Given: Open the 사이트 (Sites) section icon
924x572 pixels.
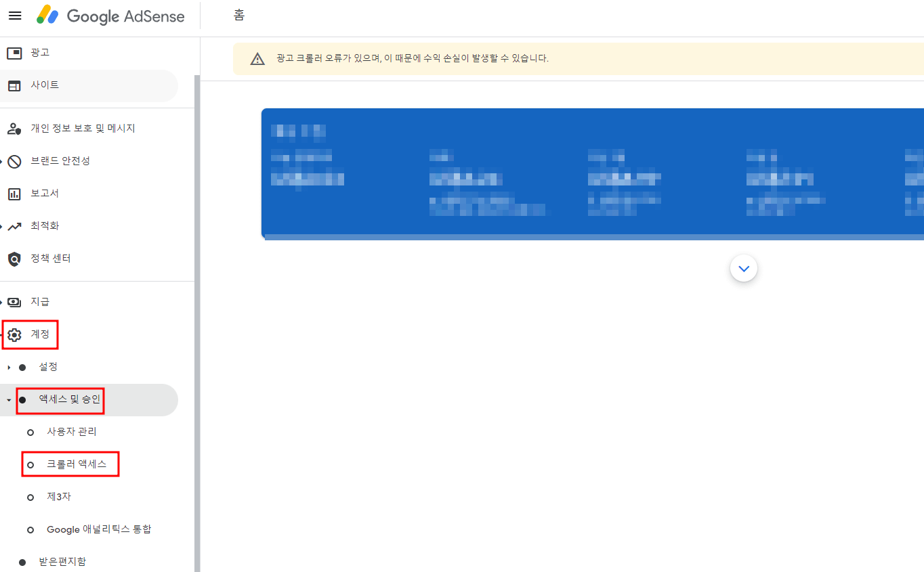Looking at the screenshot, I should (14, 85).
